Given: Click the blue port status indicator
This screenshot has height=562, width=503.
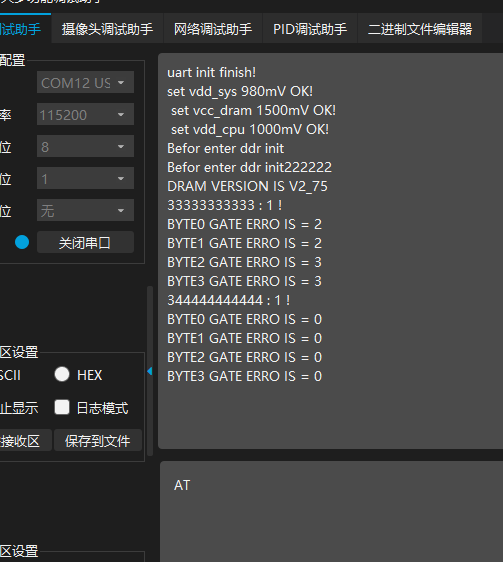Looking at the screenshot, I should click(x=22, y=242).
